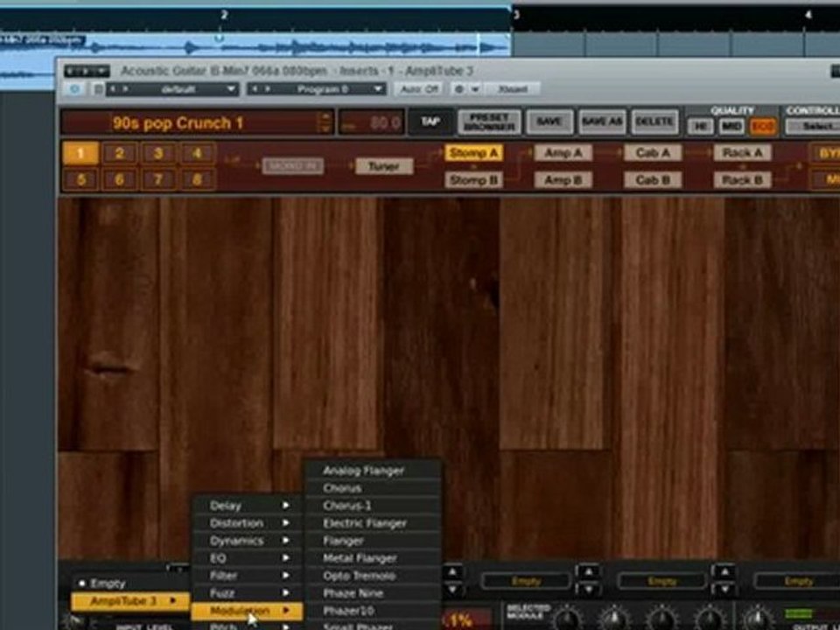Select the Metal Flanger effect

[374, 558]
